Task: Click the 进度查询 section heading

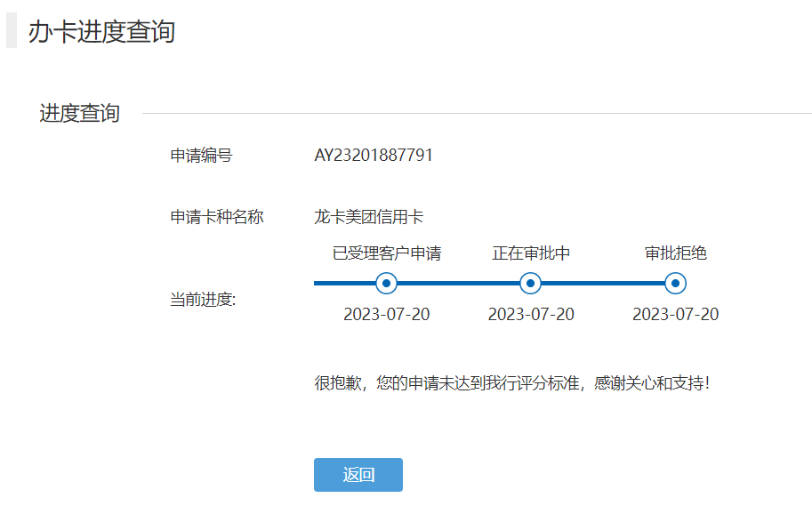Action: tap(80, 113)
